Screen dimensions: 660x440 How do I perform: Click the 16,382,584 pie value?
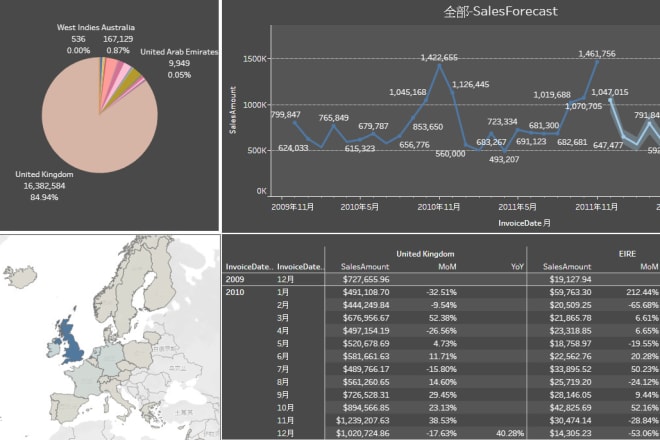point(44,186)
